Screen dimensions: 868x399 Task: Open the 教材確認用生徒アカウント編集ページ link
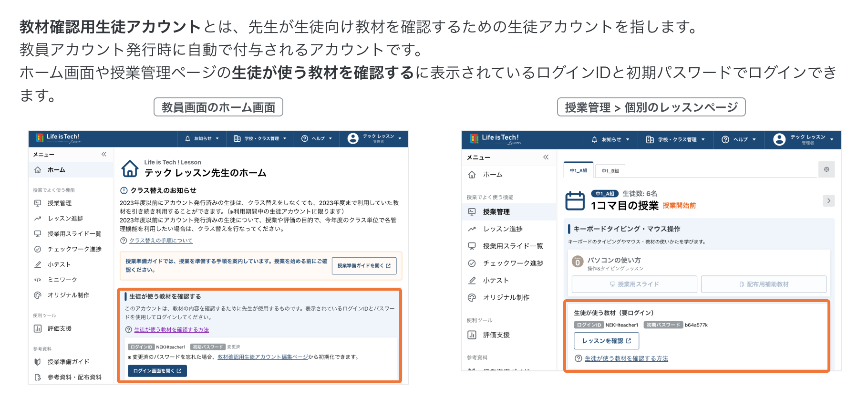tap(262, 357)
